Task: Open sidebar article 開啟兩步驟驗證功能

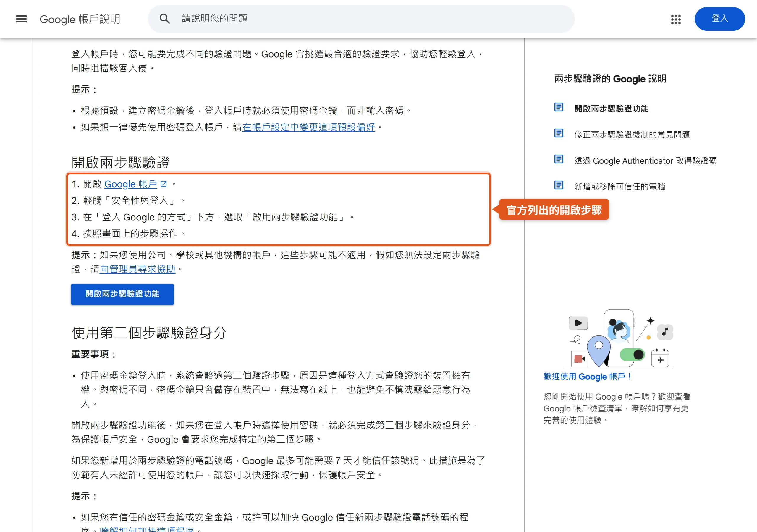Action: (611, 108)
